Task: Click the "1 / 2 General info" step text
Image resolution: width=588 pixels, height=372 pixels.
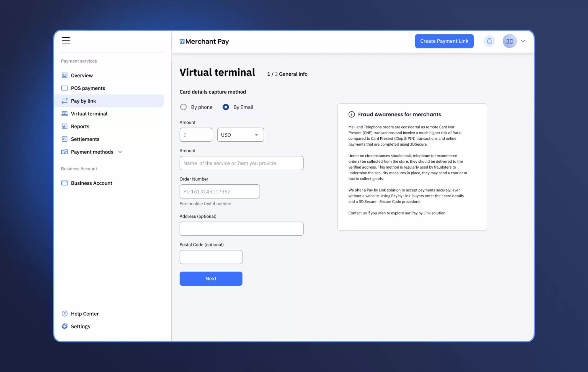Action: coord(287,74)
